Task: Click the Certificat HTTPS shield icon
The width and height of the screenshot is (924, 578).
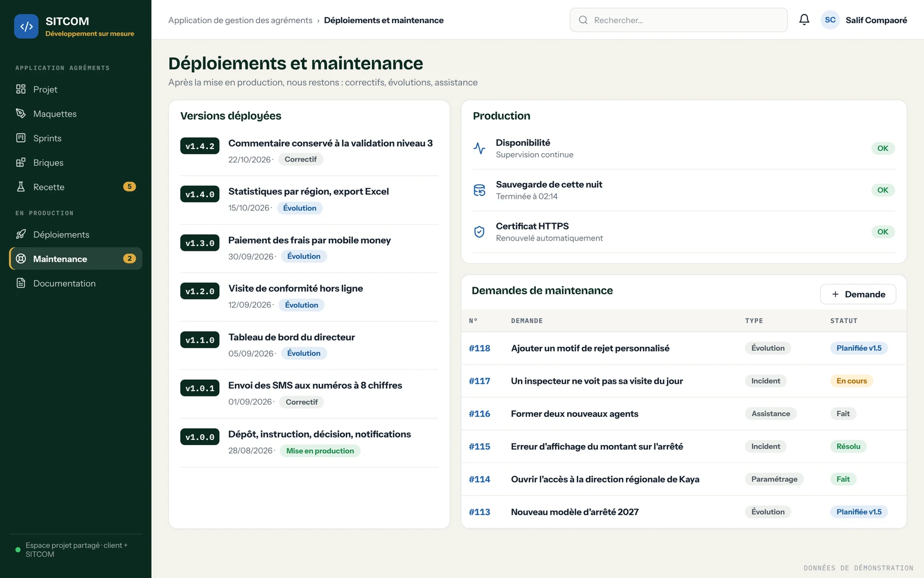Action: click(x=479, y=232)
